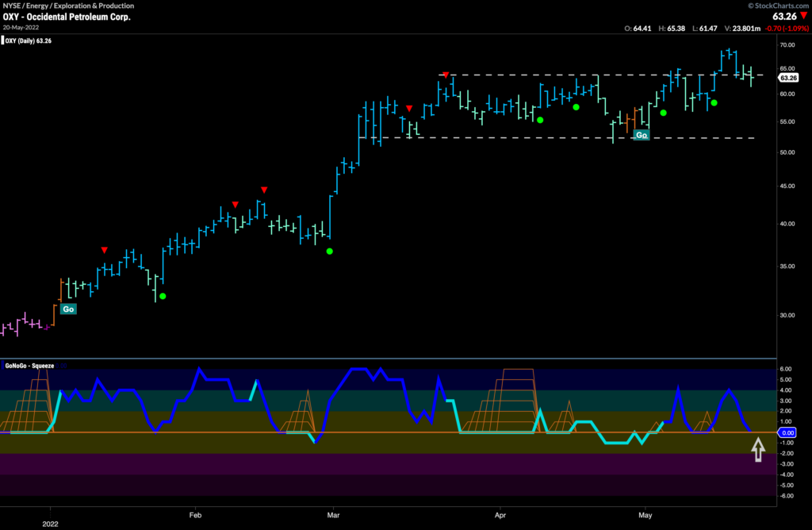Click the May label on the time axis
This screenshot has width=812, height=530.
pos(645,515)
